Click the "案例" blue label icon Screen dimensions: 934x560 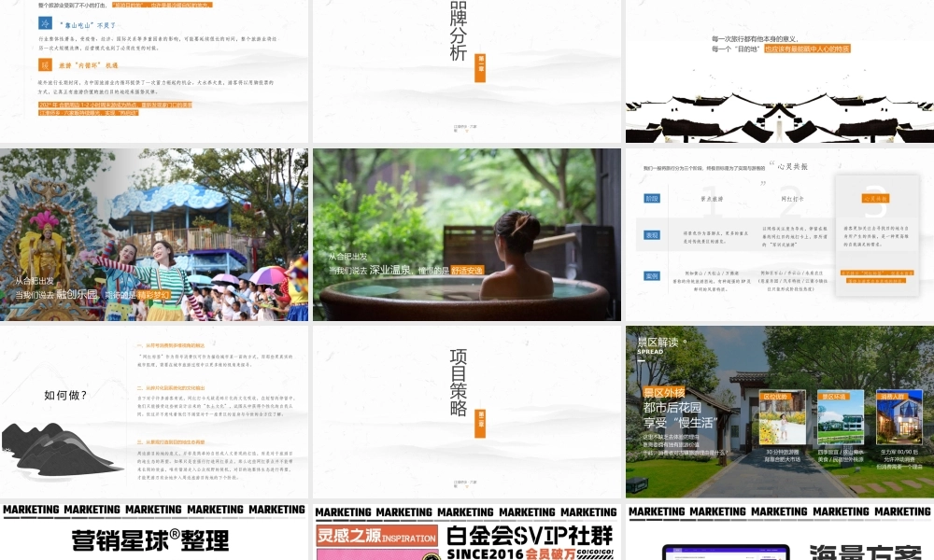pyautogui.click(x=652, y=276)
